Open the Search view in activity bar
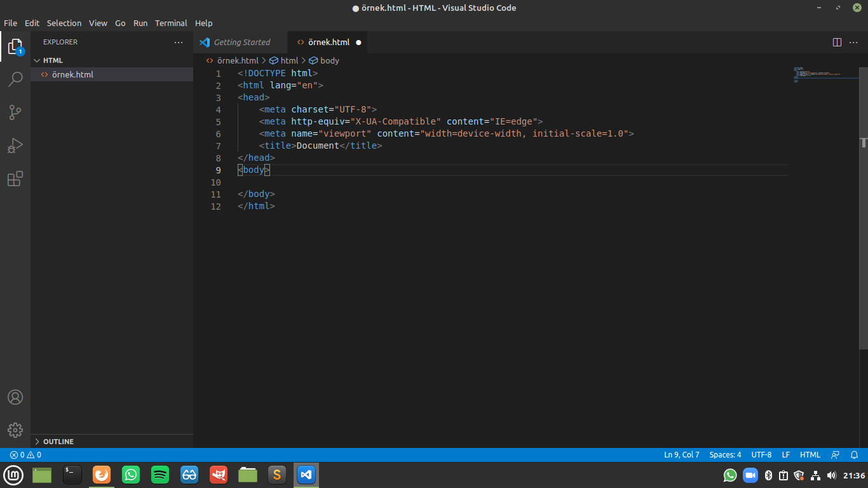The image size is (868, 488). (15, 79)
